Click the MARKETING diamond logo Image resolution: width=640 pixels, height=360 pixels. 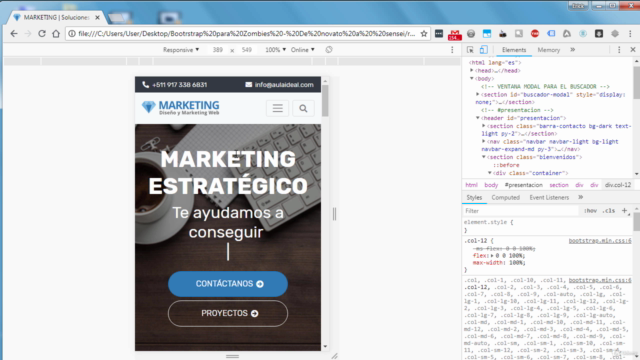(x=181, y=108)
